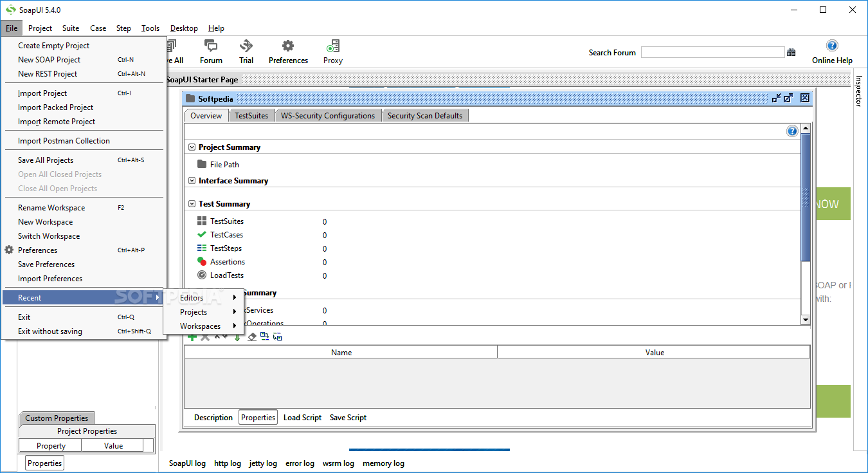The image size is (868, 473).
Task: Switch to the WS-Security Configurations tab
Action: pyautogui.click(x=327, y=116)
